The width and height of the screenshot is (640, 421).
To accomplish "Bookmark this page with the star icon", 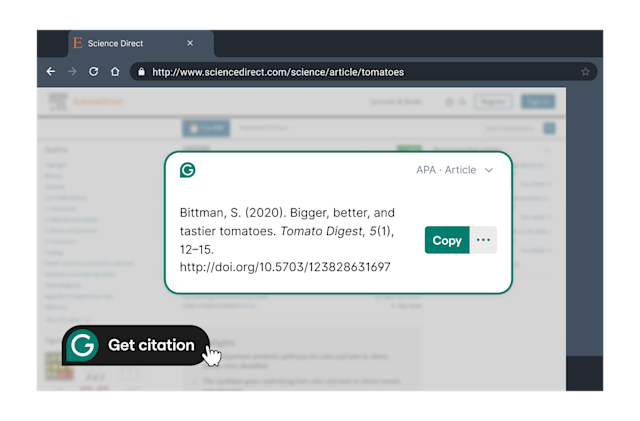I will coord(585,72).
